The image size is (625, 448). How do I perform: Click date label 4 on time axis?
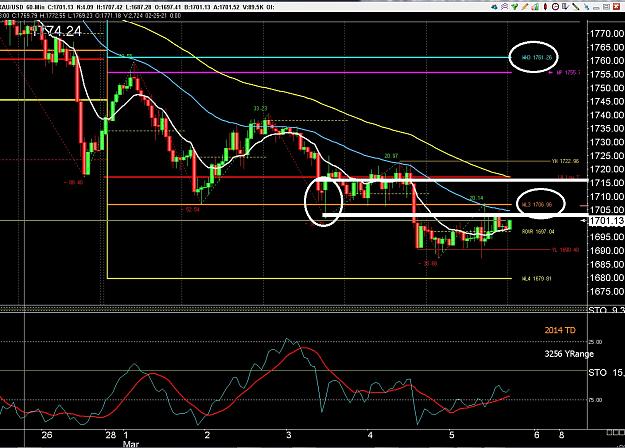click(370, 435)
